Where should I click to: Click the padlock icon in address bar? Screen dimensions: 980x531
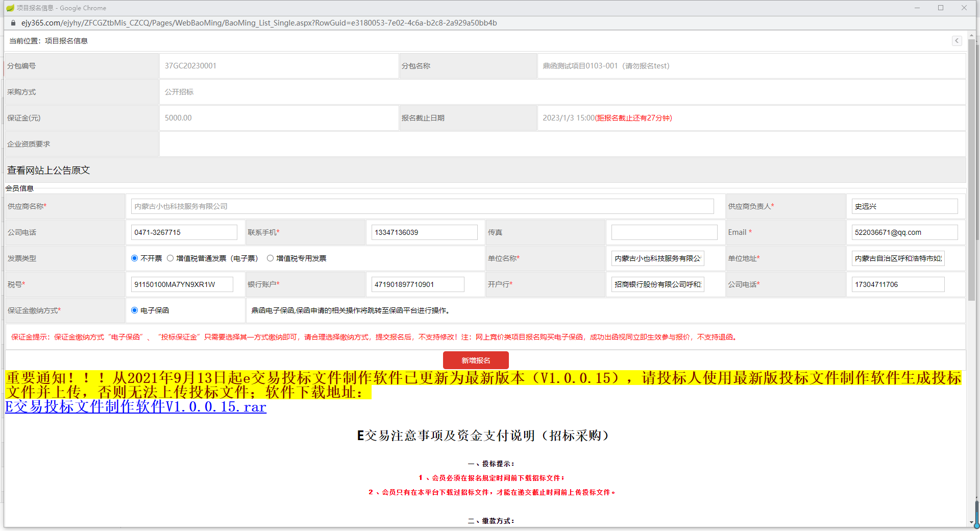tap(13, 23)
